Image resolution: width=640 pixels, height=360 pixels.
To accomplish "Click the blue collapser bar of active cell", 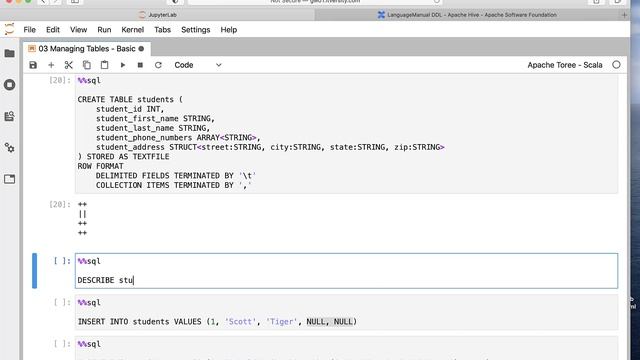I will pos(34,271).
